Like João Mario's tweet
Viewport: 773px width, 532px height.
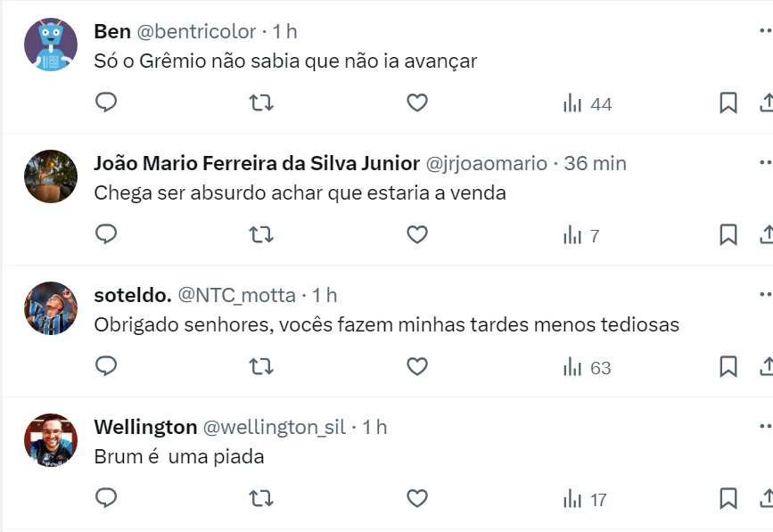click(x=417, y=235)
